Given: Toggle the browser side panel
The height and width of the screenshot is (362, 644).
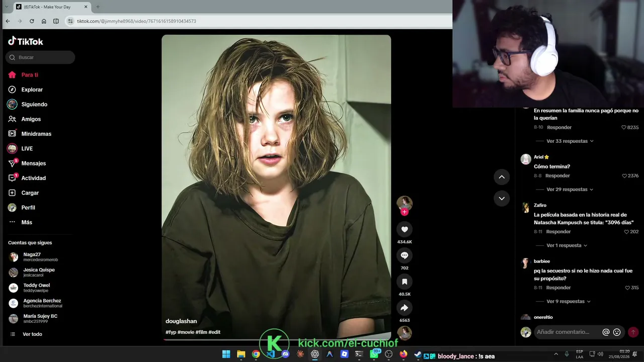Looking at the screenshot, I should point(56,21).
